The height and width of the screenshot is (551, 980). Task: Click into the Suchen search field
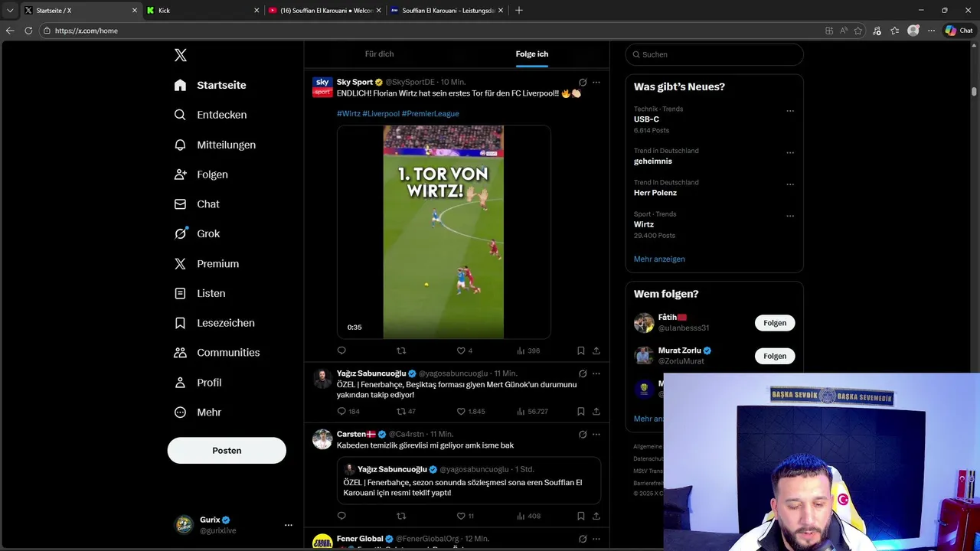(714, 54)
